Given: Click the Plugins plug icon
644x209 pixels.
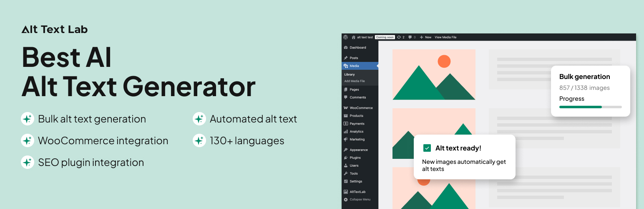Looking at the screenshot, I should [x=346, y=158].
